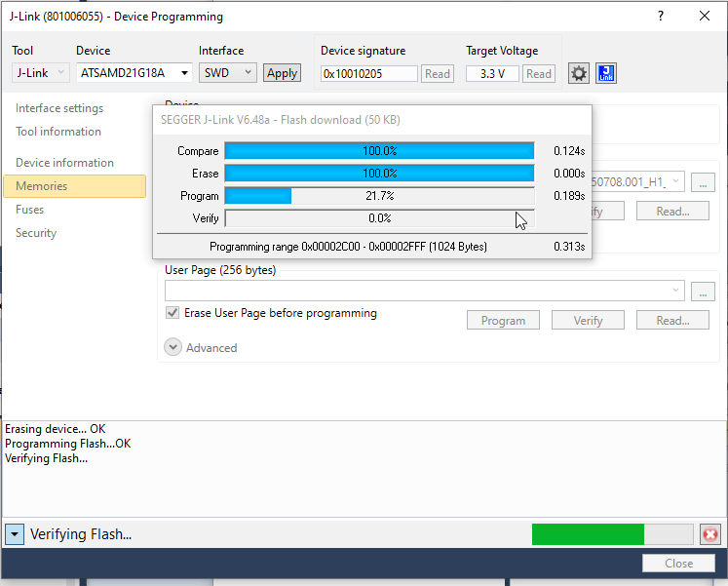Open the device programming settings gear
Screen dimensions: 728x586
[x=579, y=73]
